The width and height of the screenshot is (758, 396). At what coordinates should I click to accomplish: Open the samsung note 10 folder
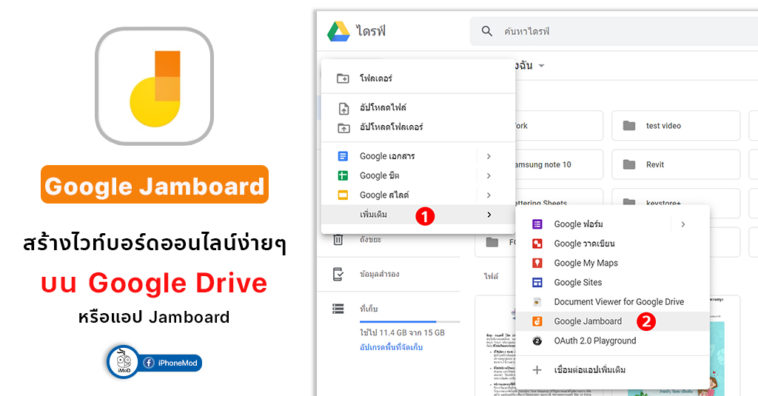click(559, 164)
